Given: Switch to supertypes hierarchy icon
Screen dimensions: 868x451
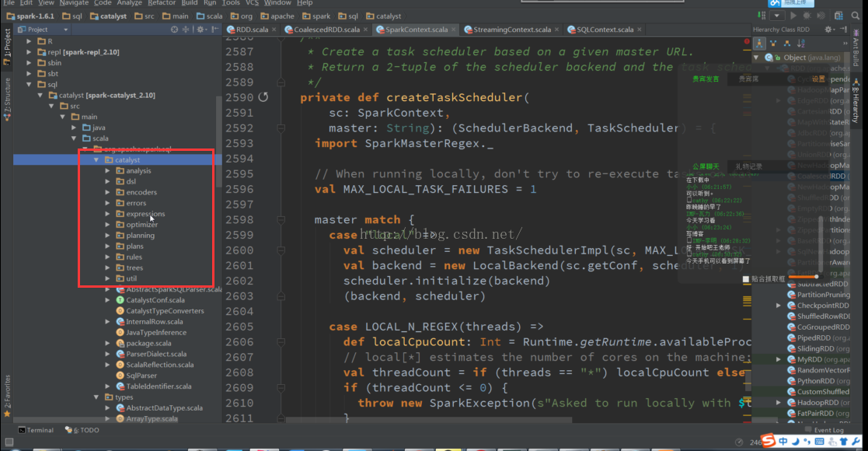Looking at the screenshot, I should [773, 44].
